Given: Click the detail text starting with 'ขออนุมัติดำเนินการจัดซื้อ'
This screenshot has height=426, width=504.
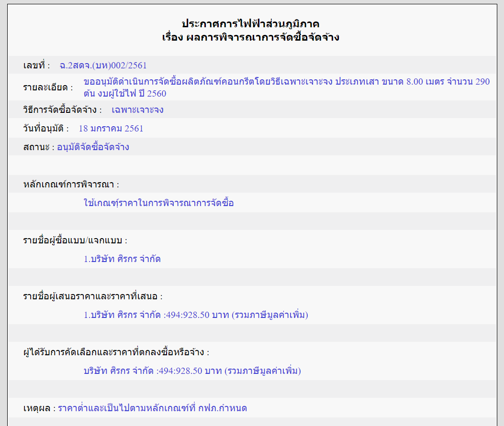Looking at the screenshot, I should tap(287, 87).
